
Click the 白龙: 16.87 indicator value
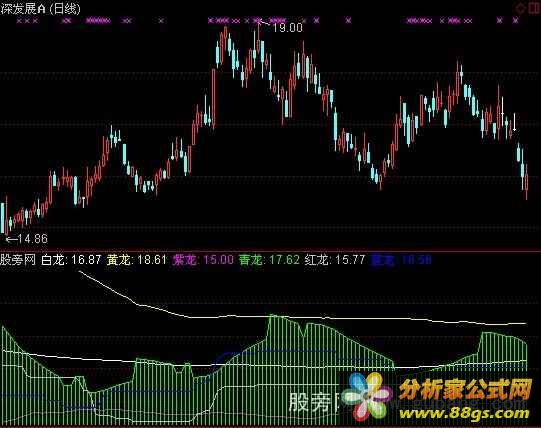coord(71,260)
